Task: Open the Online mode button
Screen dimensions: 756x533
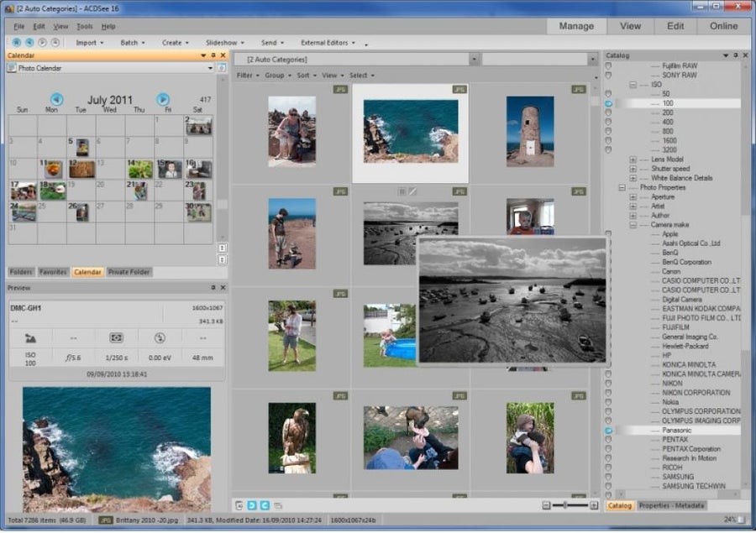Action: 723,26
